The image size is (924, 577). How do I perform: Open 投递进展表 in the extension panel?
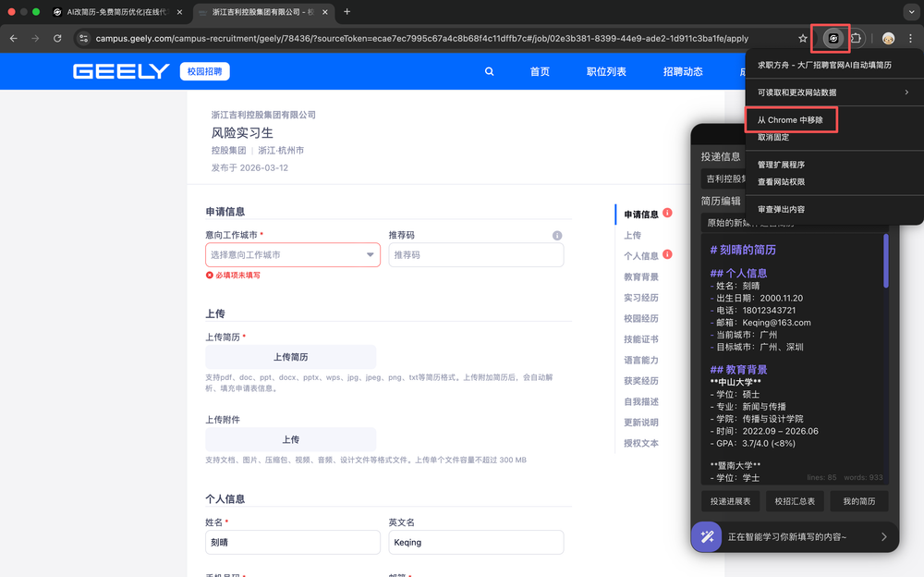pos(730,501)
